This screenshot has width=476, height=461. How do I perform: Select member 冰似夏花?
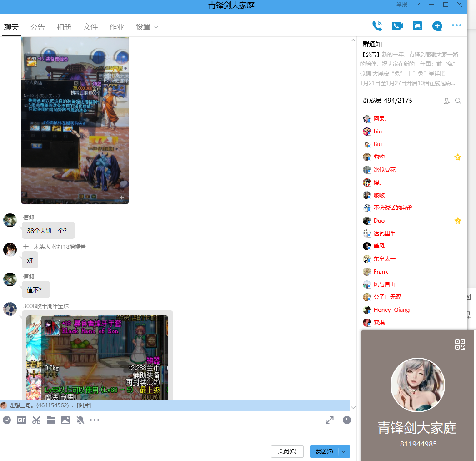tap(384, 170)
